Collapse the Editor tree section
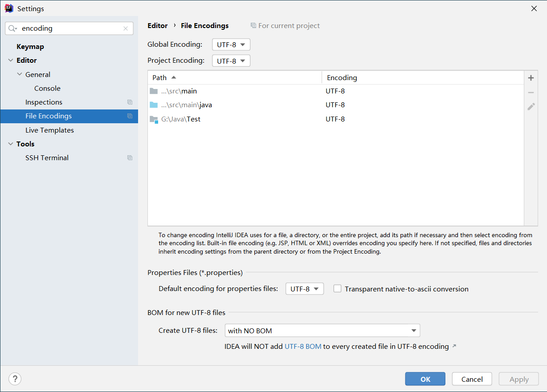 coord(11,61)
